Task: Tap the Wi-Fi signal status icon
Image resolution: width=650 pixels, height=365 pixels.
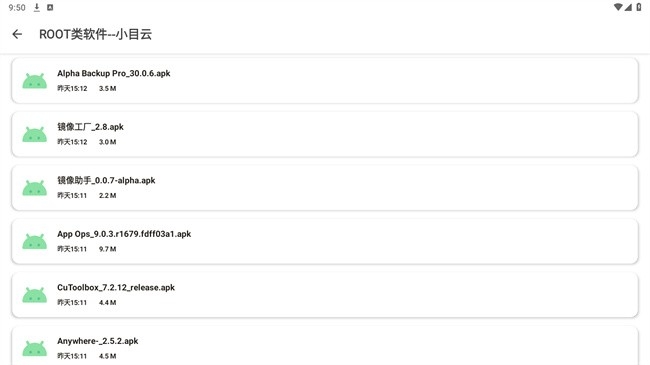Action: (x=618, y=7)
